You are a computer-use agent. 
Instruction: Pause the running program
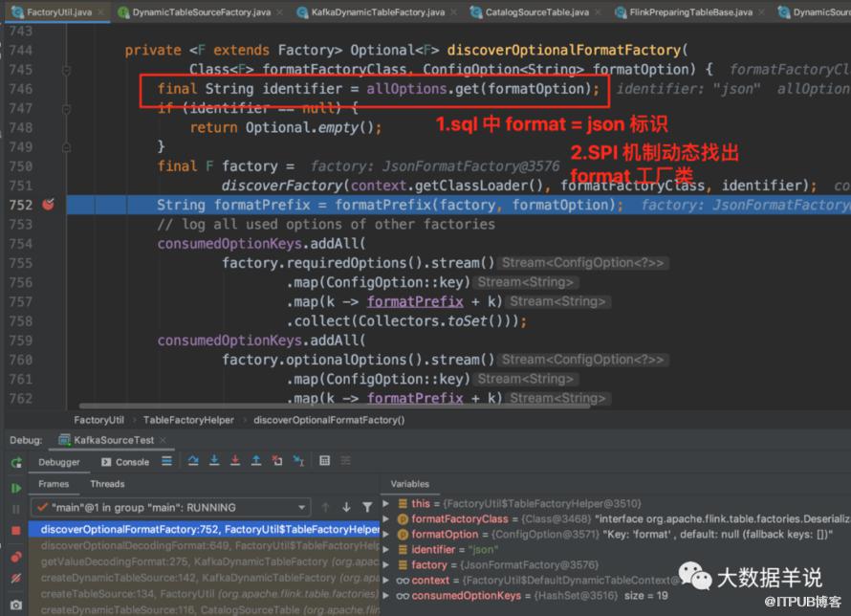pyautogui.click(x=15, y=509)
